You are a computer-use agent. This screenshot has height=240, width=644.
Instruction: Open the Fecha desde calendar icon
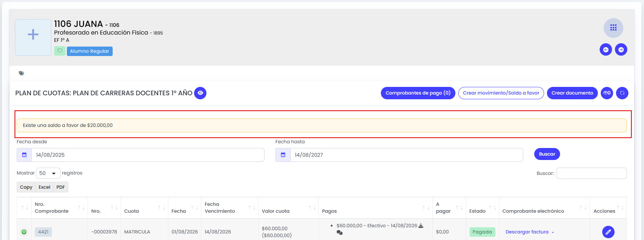(x=24, y=155)
